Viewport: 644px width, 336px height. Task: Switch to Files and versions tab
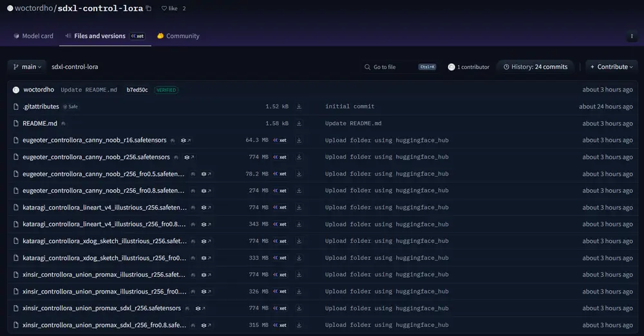click(105, 35)
